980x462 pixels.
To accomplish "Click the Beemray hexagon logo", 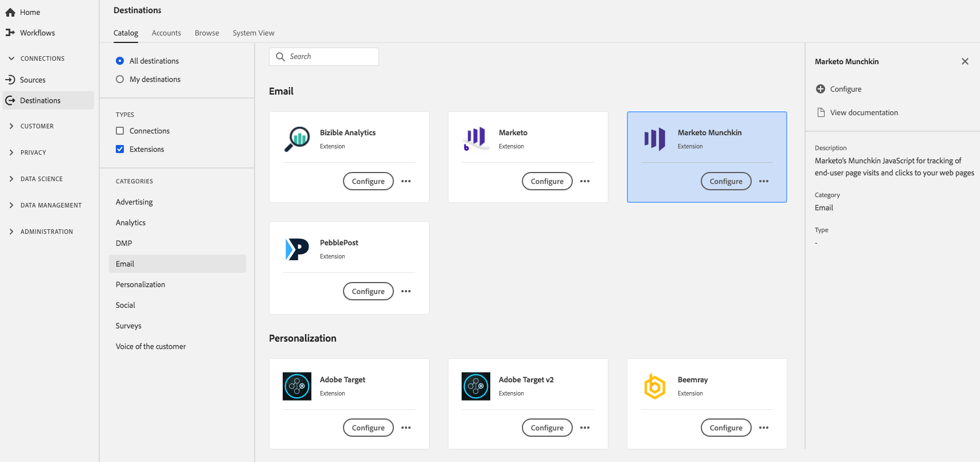I will point(655,386).
